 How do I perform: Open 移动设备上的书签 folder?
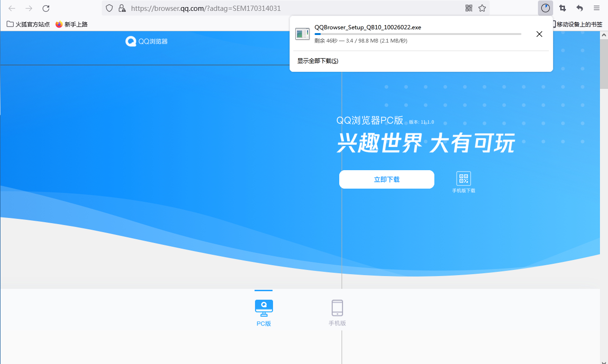coord(577,24)
